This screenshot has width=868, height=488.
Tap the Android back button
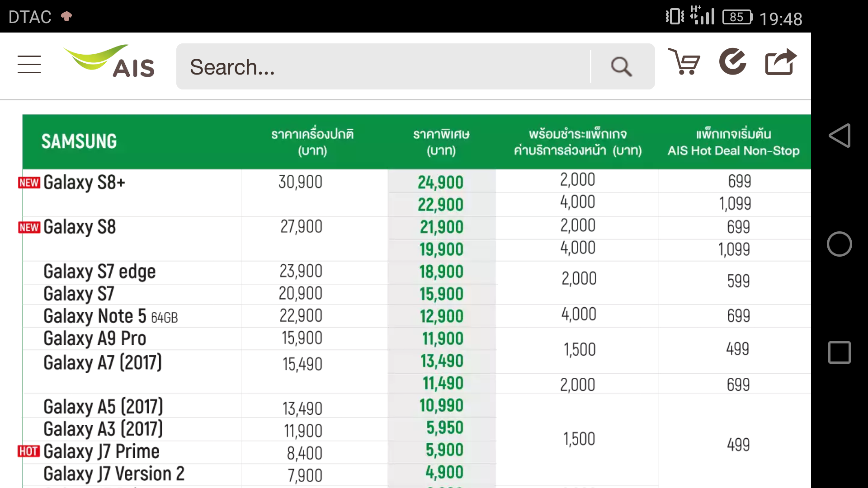pyautogui.click(x=840, y=136)
